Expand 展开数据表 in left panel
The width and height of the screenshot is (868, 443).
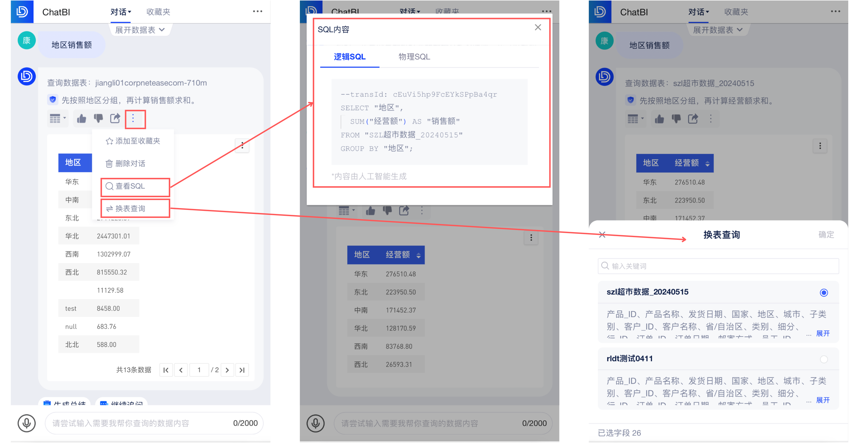[140, 30]
